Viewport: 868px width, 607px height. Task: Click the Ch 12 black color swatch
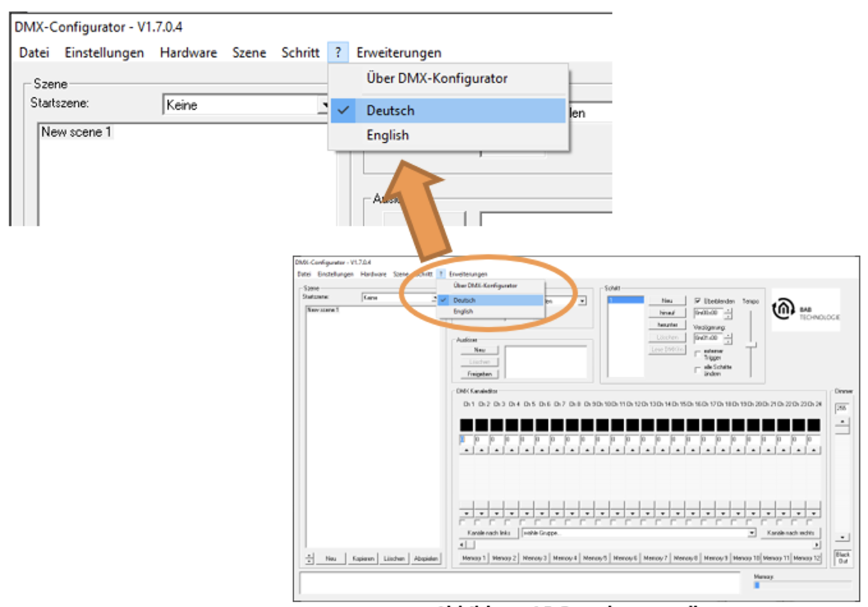632,425
